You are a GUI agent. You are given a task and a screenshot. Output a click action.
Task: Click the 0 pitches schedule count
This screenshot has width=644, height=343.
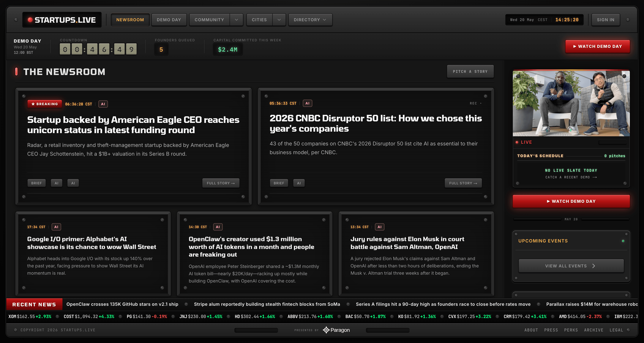pyautogui.click(x=615, y=156)
